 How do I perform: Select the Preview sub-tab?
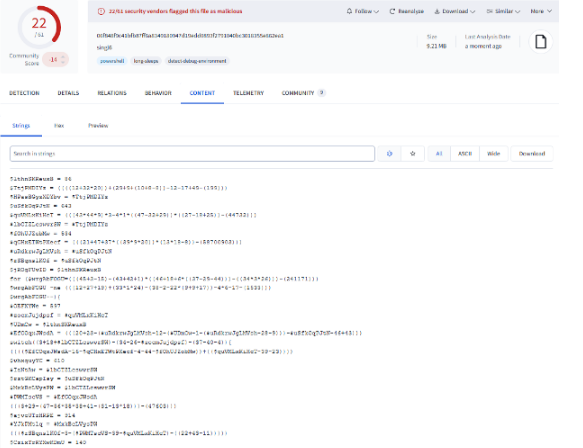[98, 126]
